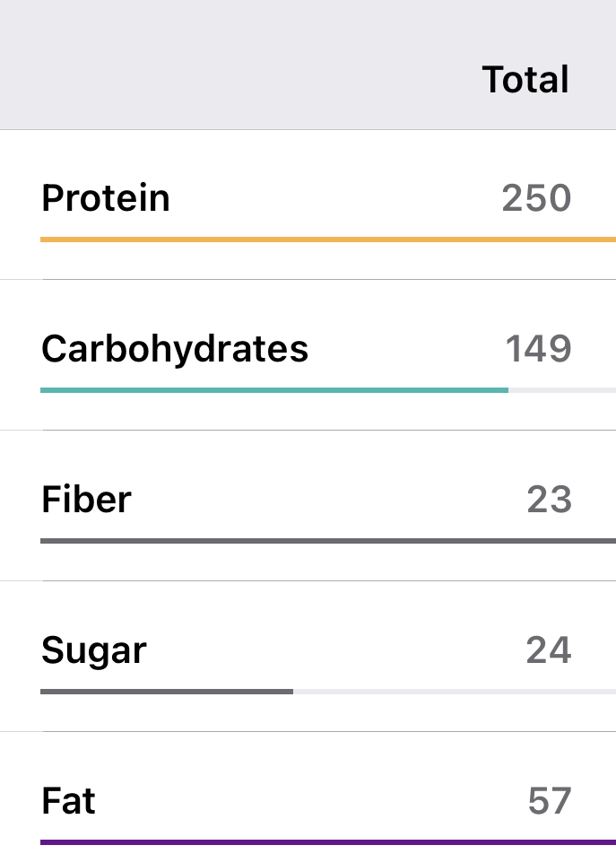Open the Sugar row label

tap(94, 650)
